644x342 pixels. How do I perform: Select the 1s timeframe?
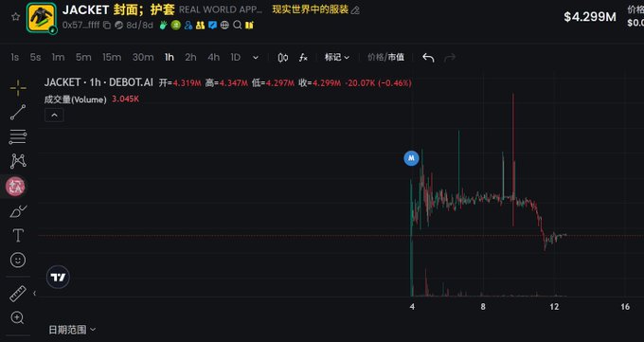click(x=15, y=58)
